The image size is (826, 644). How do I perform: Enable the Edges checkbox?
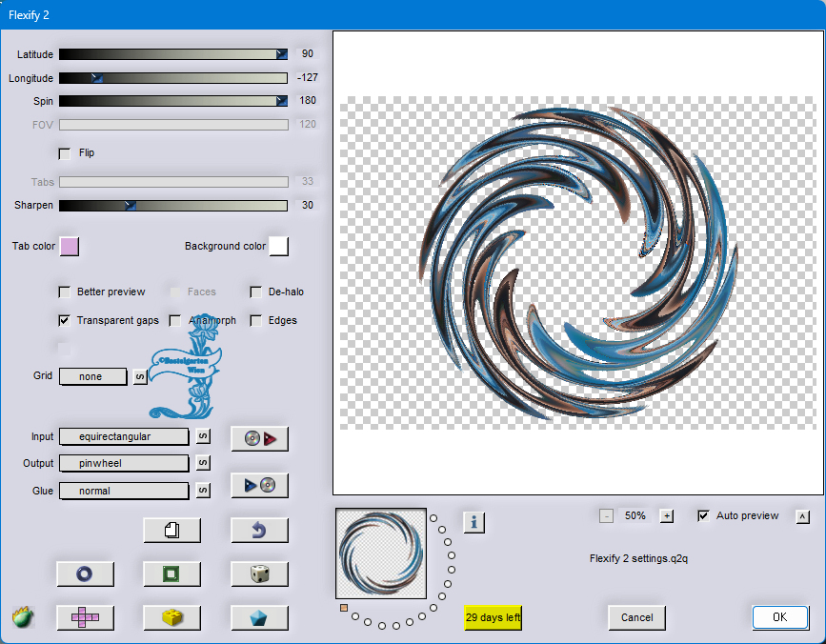click(256, 321)
